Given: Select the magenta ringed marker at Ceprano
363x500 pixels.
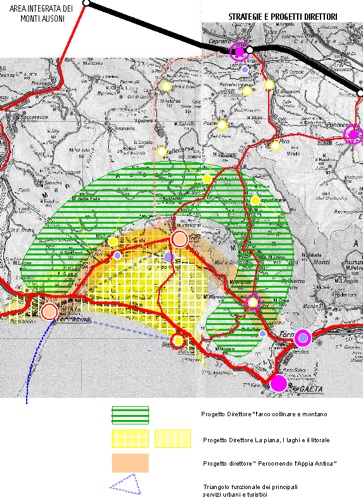Looking at the screenshot, I should click(239, 52).
